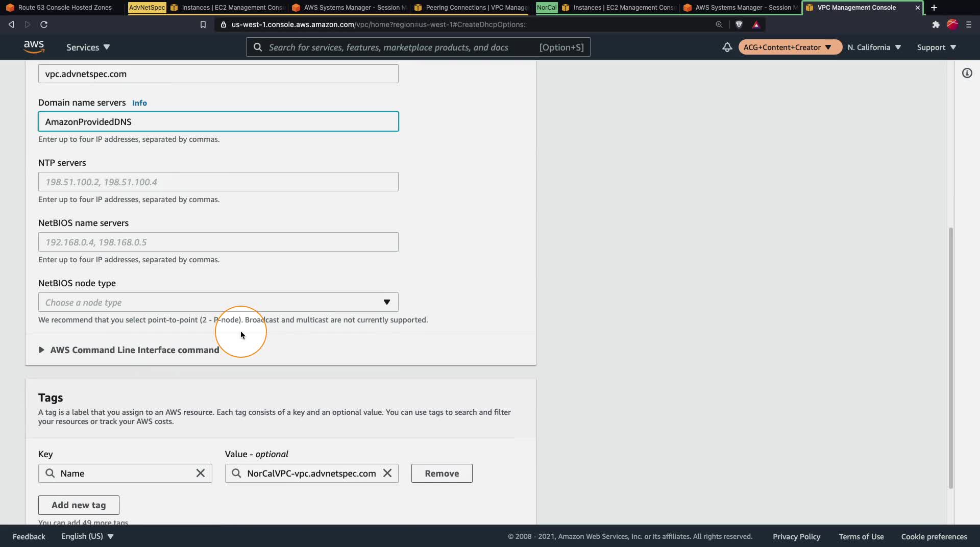The width and height of the screenshot is (980, 547).
Task: Click the page vertical scrollbar
Action: coord(950,357)
